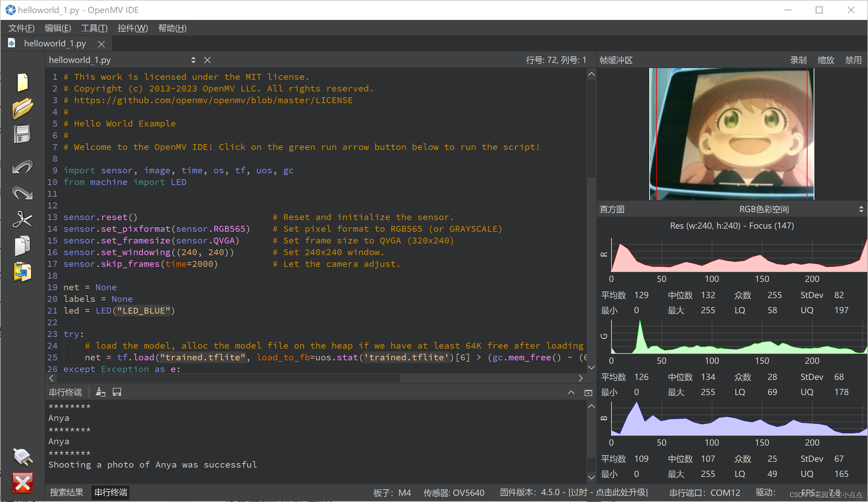Image resolution: width=868 pixels, height=502 pixels.
Task: Save the serial terminal output icon
Action: point(117,392)
